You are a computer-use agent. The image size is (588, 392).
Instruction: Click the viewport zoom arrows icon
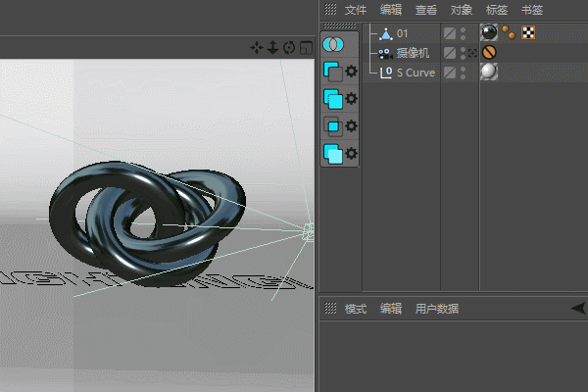coord(273,48)
